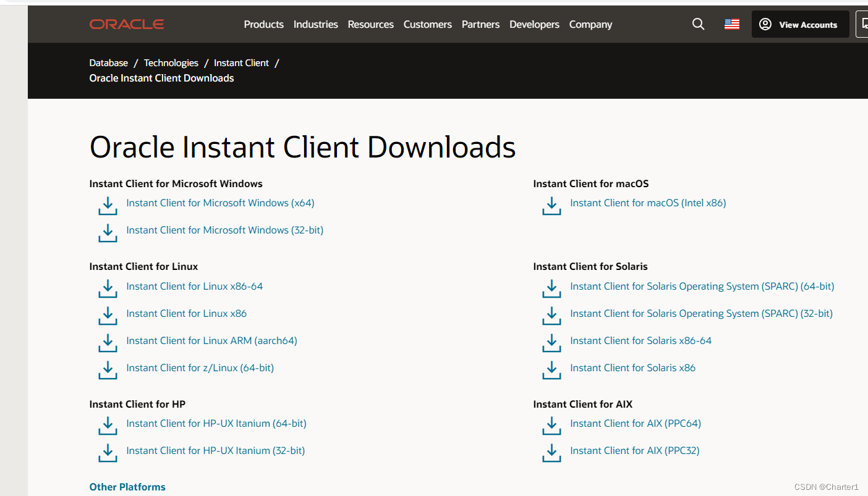Click the download icon for HP-UX Itanium (32-bit)
The width and height of the screenshot is (868, 496).
(108, 453)
